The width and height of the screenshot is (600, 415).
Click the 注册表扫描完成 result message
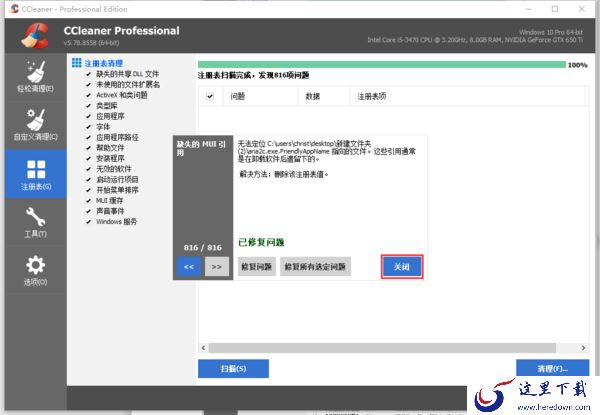pyautogui.click(x=254, y=75)
